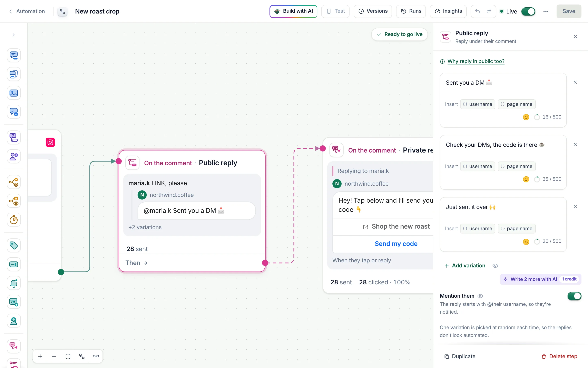Viewport: 588px width, 368px height.
Task: Select the image step icon in sidebar
Action: click(x=14, y=93)
